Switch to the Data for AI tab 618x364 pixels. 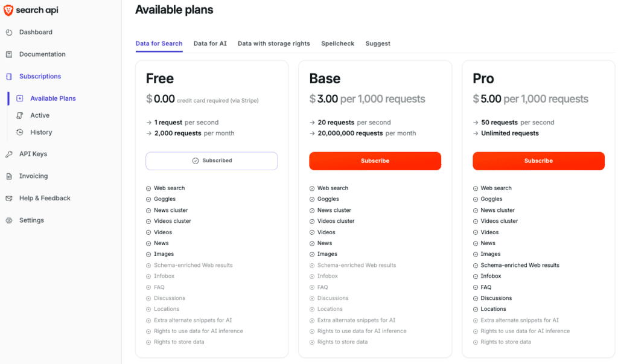(210, 43)
